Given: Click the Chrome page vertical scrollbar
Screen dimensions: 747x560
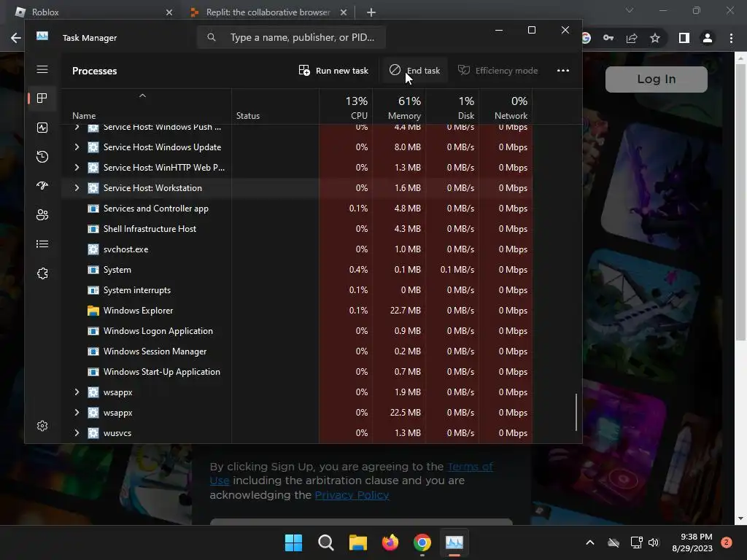Looking at the screenshot, I should tap(740, 203).
